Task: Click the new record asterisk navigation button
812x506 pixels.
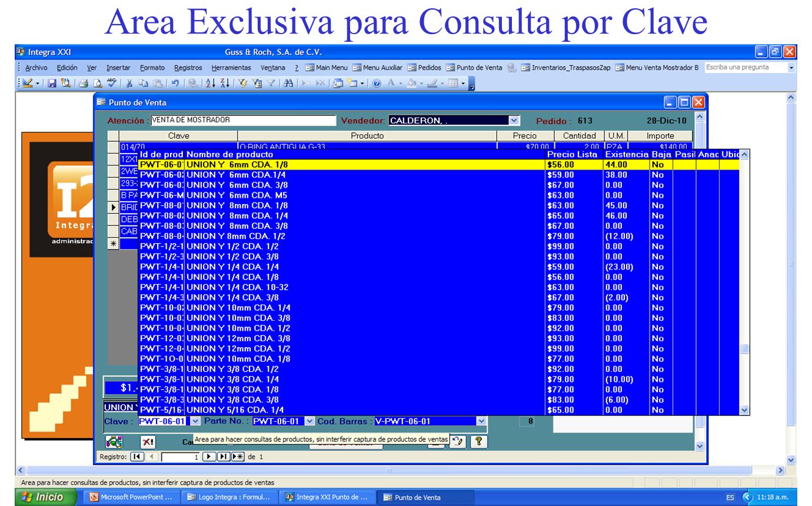Action: pyautogui.click(x=238, y=457)
